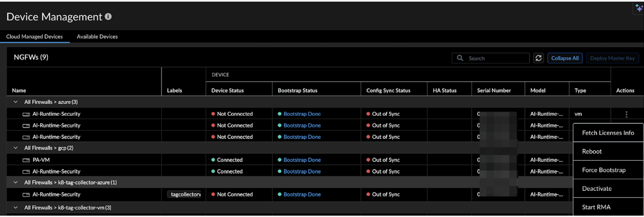Screen dimensions: 644x217
Task: Collapse the k8-tag-collector-azure group
Action: [15, 183]
